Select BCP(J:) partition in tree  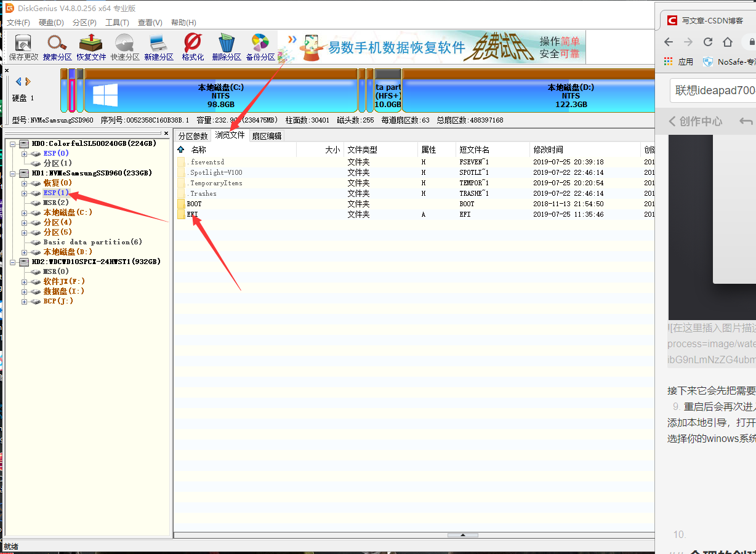58,301
